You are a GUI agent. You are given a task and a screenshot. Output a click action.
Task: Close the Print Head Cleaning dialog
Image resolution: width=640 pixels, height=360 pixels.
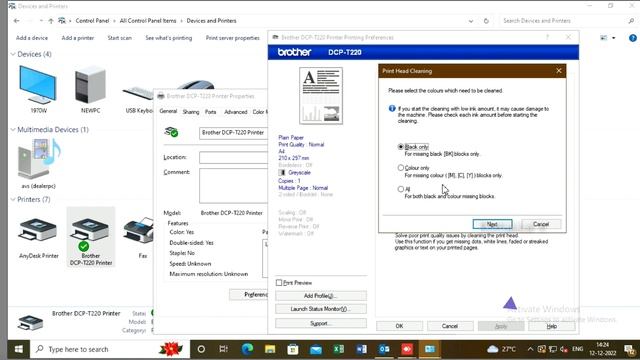point(559,71)
